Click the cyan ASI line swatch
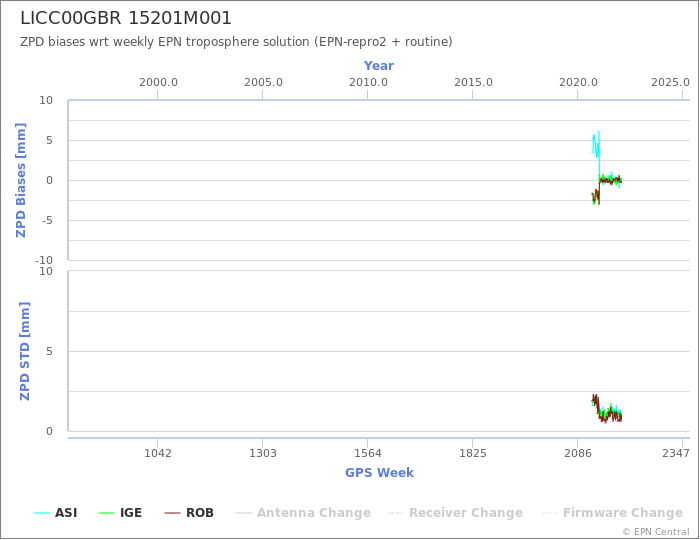The image size is (700, 540). click(x=42, y=513)
